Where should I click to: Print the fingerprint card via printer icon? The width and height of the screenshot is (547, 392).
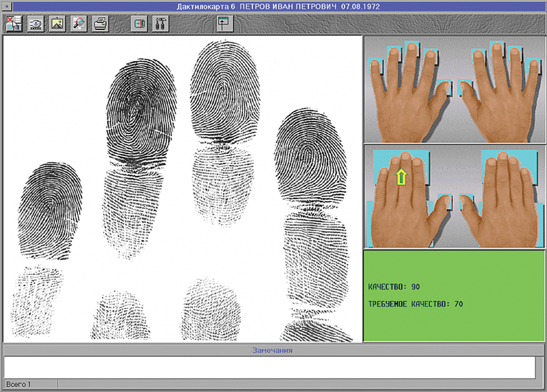pos(100,23)
